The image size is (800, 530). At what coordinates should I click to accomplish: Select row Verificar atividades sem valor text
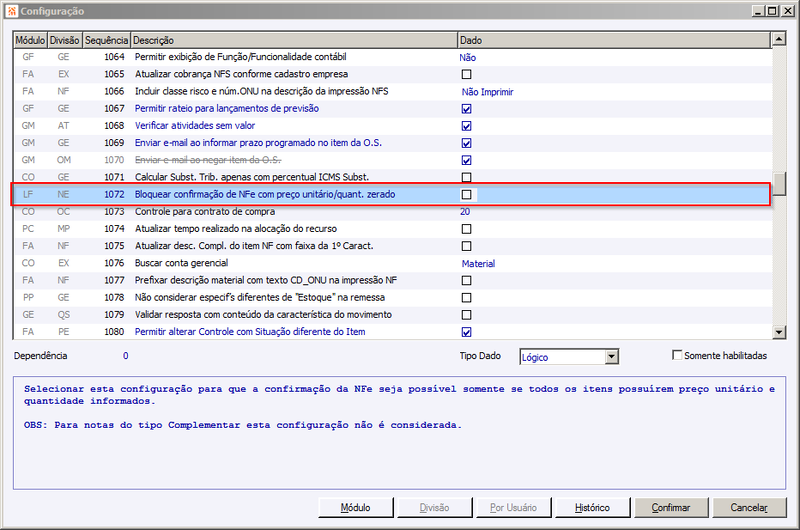[x=194, y=125]
